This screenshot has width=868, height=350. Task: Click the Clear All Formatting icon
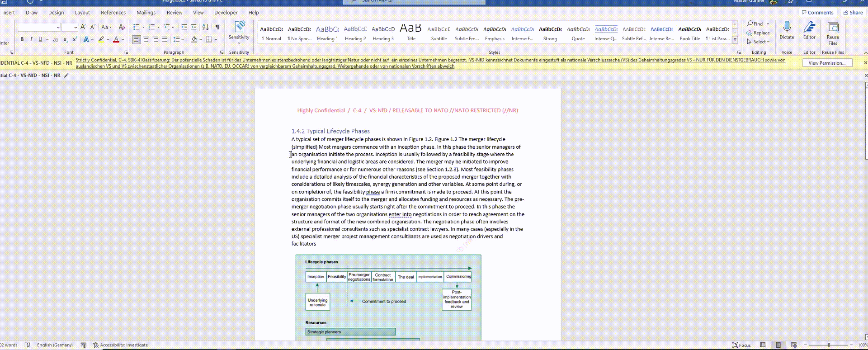point(122,27)
